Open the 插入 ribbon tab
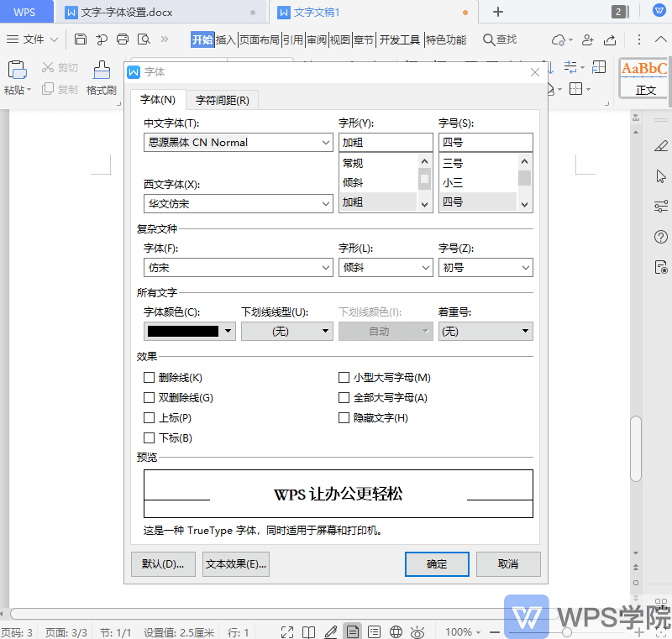The width and height of the screenshot is (672, 639). [x=225, y=39]
